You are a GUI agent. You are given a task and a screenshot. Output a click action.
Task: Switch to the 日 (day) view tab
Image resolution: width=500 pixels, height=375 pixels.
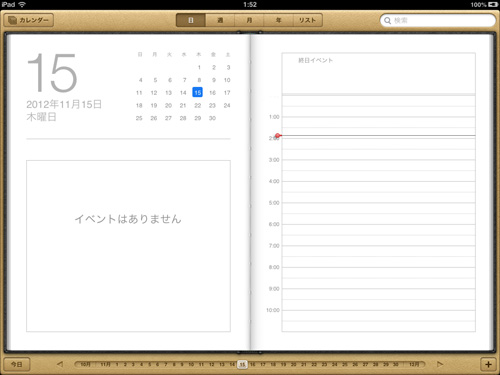(191, 20)
